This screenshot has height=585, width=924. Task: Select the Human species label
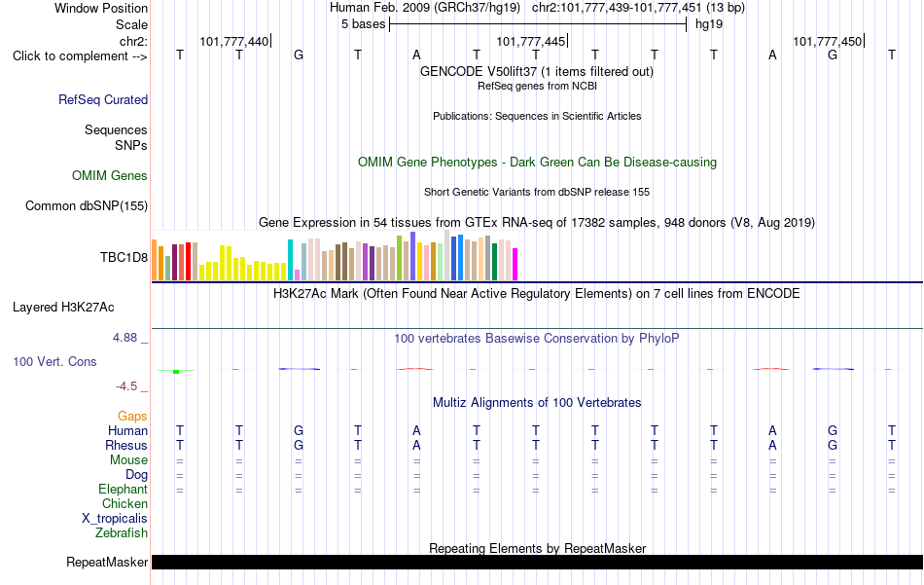(x=127, y=430)
